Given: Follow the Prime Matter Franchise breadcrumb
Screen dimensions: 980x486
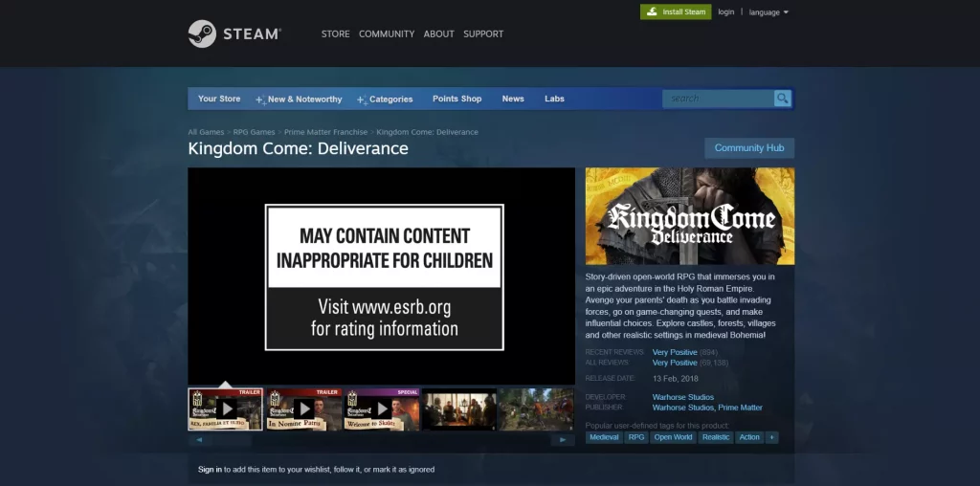Looking at the screenshot, I should (x=325, y=132).
